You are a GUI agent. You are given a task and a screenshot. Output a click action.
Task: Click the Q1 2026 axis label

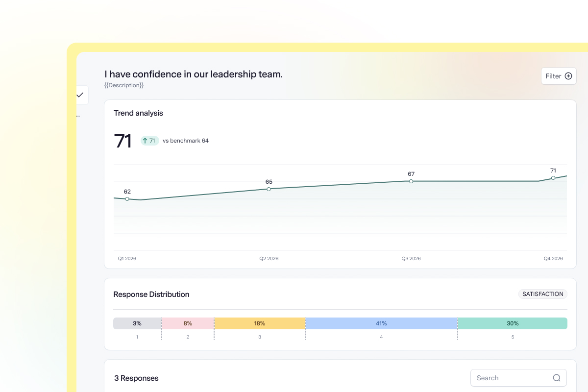tap(127, 258)
